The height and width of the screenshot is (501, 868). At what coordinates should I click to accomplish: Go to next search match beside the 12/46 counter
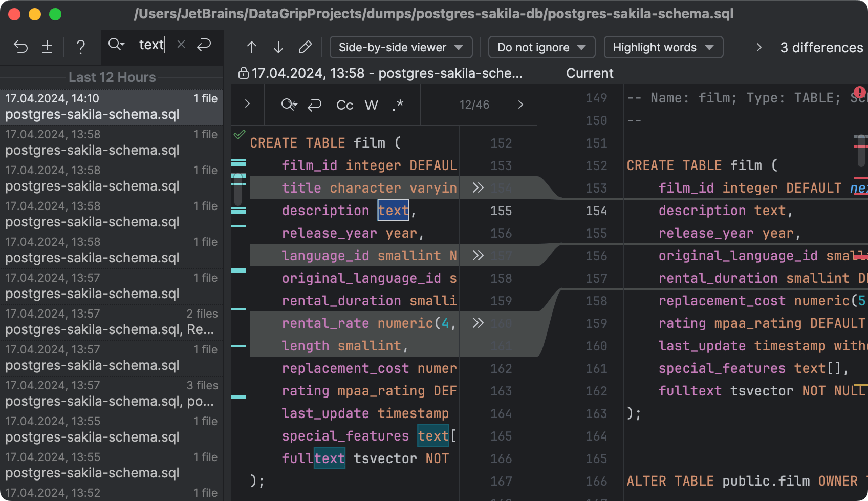pyautogui.click(x=520, y=104)
